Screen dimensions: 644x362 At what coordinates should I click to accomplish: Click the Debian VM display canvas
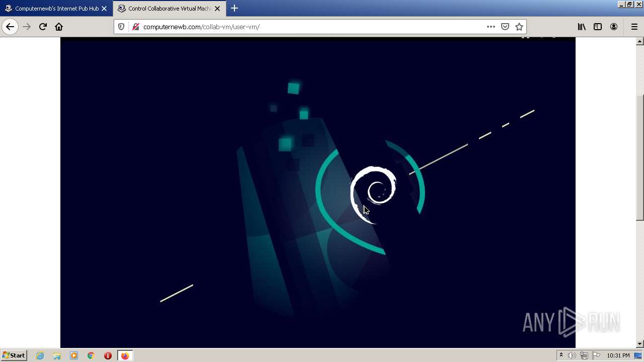coord(318,192)
